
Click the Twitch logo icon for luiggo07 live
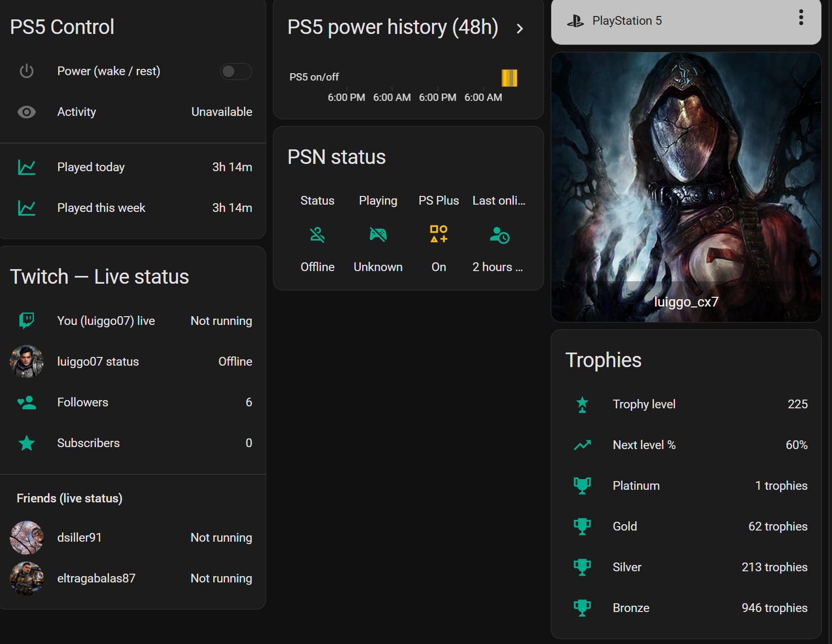27,321
